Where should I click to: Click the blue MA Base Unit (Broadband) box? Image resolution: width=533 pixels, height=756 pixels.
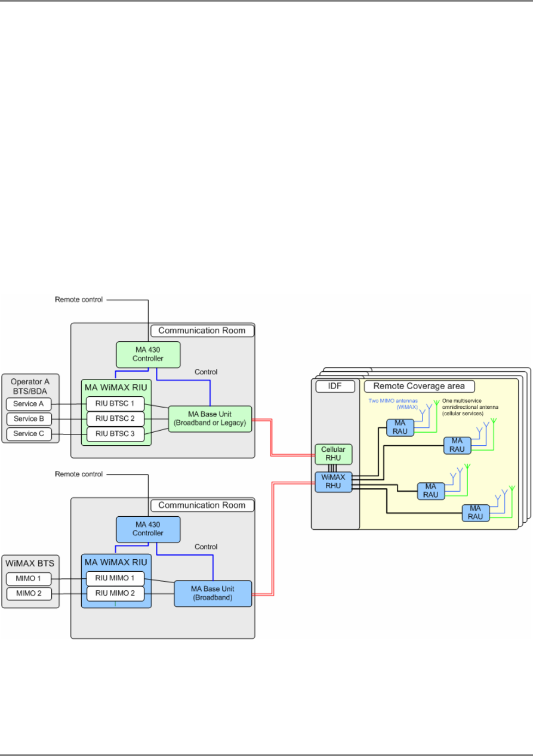tap(213, 594)
